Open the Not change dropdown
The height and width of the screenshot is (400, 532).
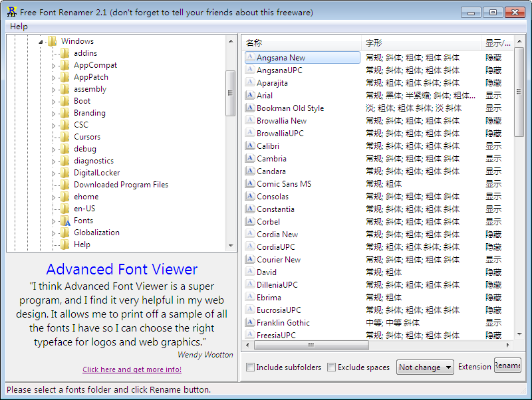(425, 367)
